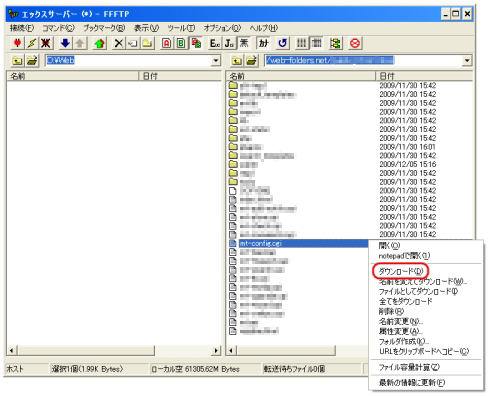Choose ファイル容量計算(Z) in context menu
The width and height of the screenshot is (500, 396).
click(426, 367)
